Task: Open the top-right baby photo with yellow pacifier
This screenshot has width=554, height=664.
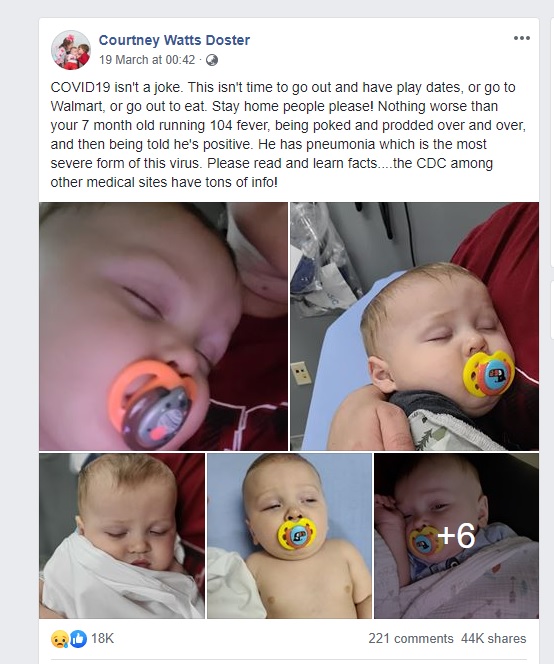Action: click(x=415, y=326)
